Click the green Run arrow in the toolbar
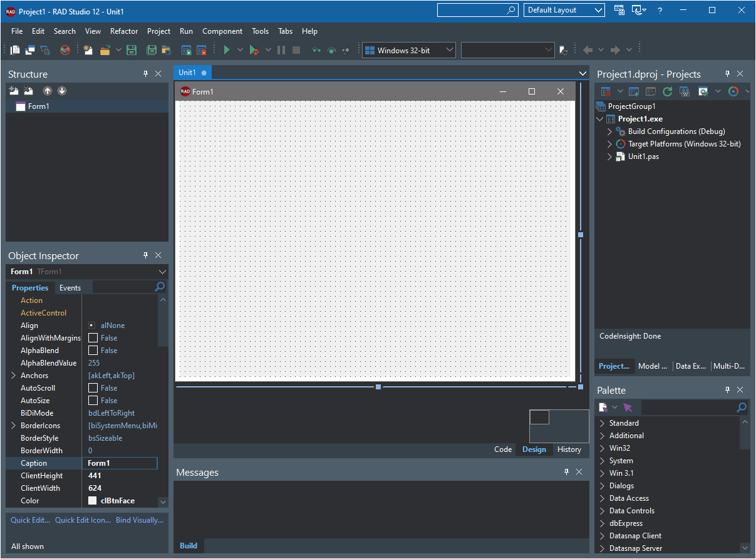Screen dimensions: 756x559 click(227, 50)
